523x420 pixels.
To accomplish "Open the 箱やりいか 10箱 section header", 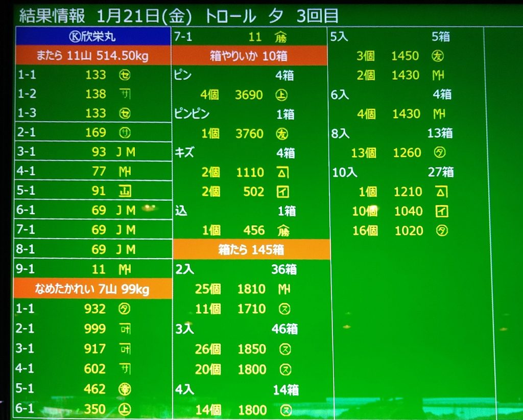I will (x=249, y=56).
